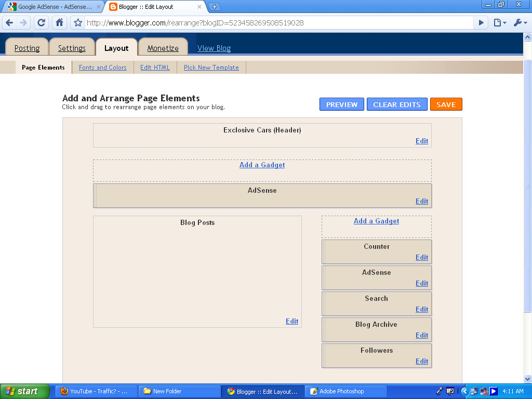Viewport: 532px width, 399px height.
Task: Click the orange SAVE button
Action: coord(446,104)
